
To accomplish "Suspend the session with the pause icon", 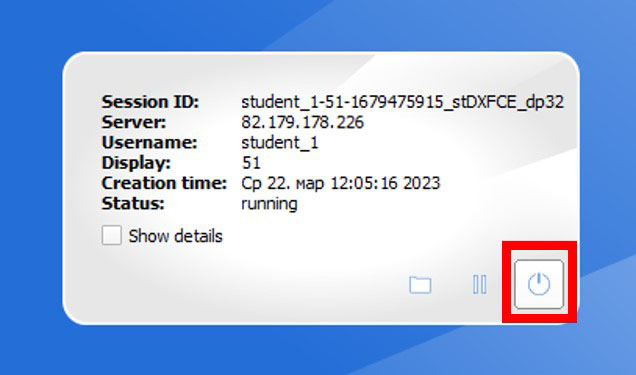I will point(479,285).
